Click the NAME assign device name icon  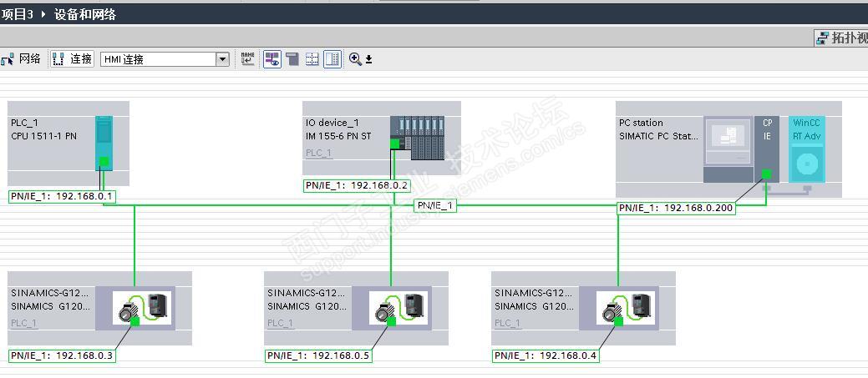pyautogui.click(x=247, y=58)
